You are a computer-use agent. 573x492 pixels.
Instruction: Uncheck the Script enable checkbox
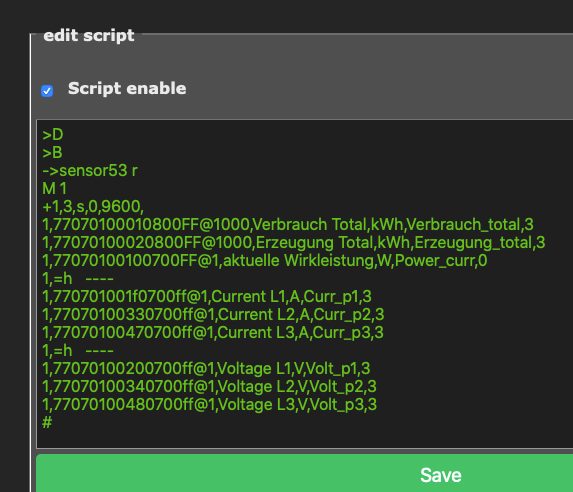(47, 91)
